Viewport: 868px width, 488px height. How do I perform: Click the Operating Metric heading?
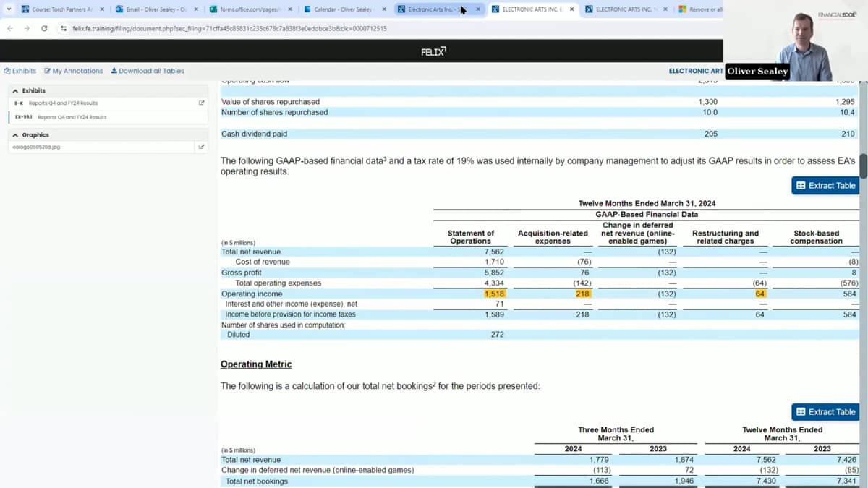[256, 364]
